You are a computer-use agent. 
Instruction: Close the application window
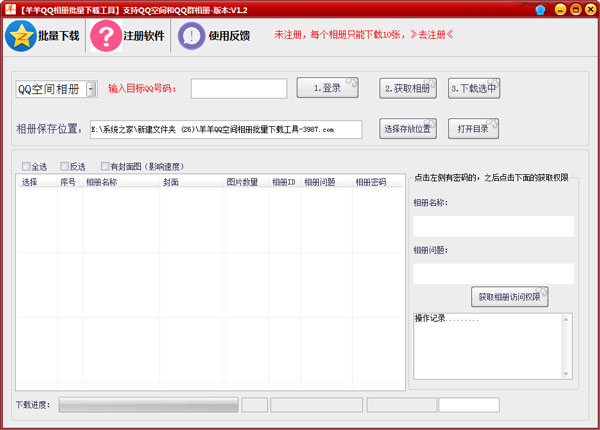(x=590, y=9)
